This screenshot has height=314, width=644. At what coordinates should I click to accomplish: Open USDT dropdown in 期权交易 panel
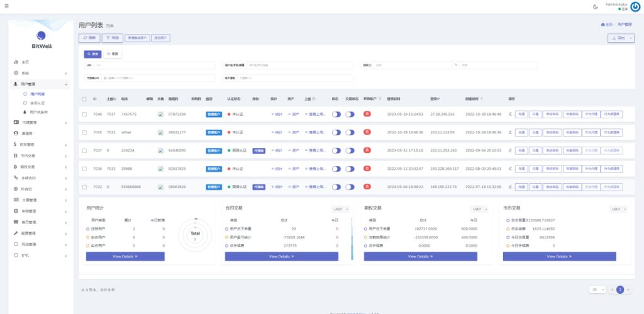pyautogui.click(x=479, y=209)
